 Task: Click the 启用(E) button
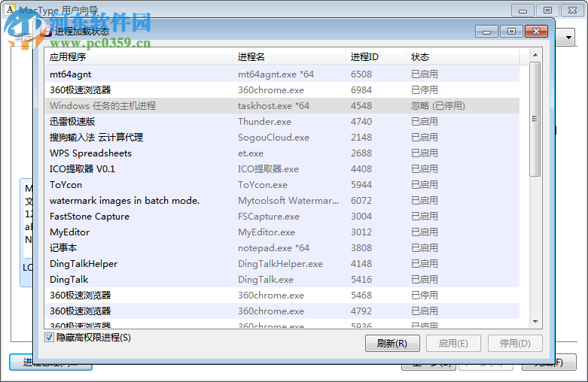tap(453, 344)
